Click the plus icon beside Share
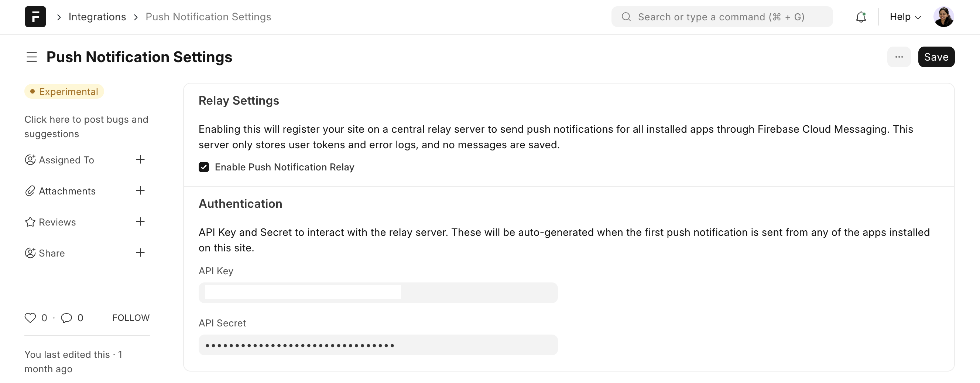 [x=140, y=253]
